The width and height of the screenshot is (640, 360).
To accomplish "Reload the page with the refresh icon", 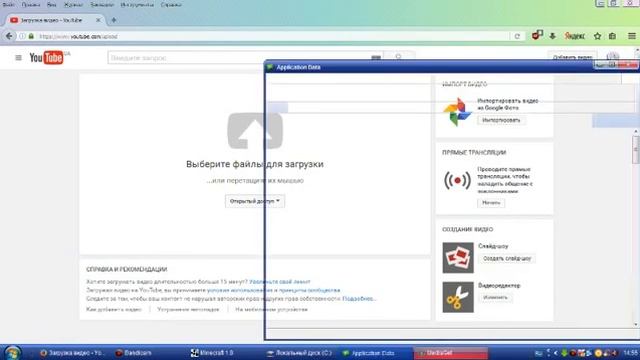I will 517,36.
